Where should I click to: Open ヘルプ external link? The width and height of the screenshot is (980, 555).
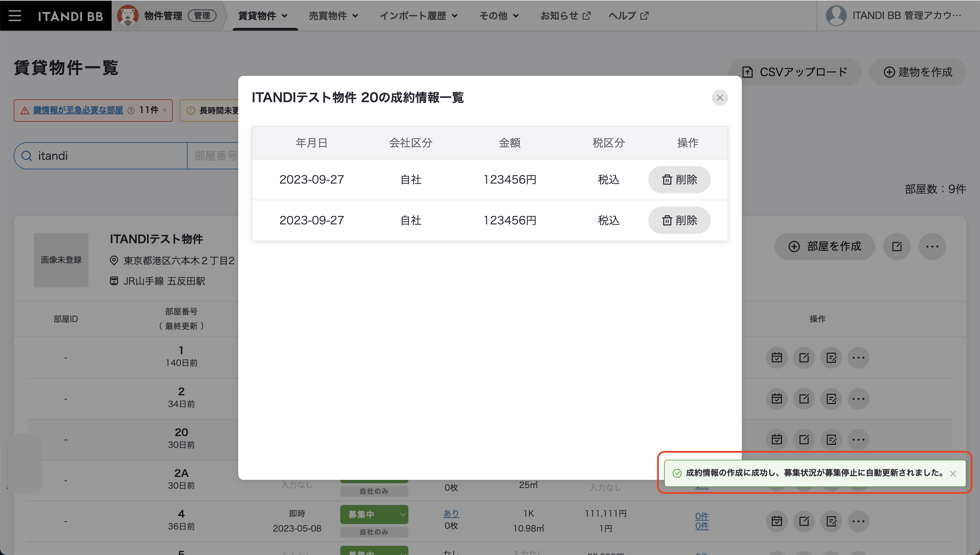pos(628,16)
